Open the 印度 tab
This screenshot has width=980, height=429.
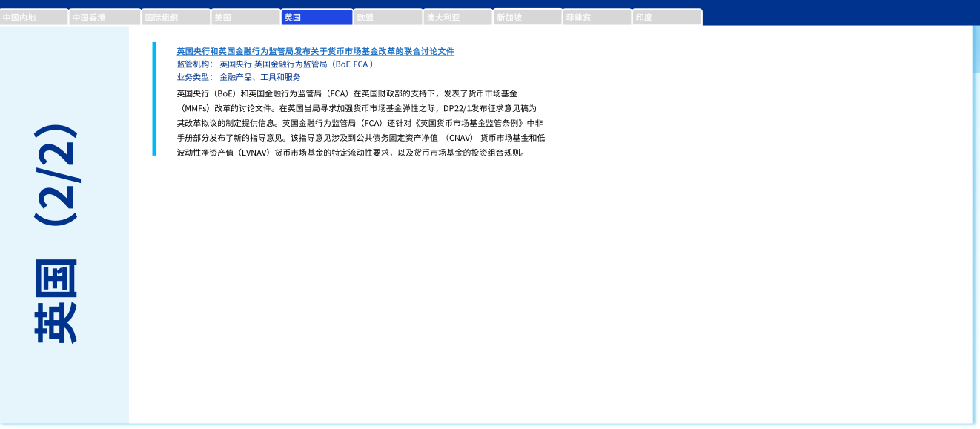point(667,17)
